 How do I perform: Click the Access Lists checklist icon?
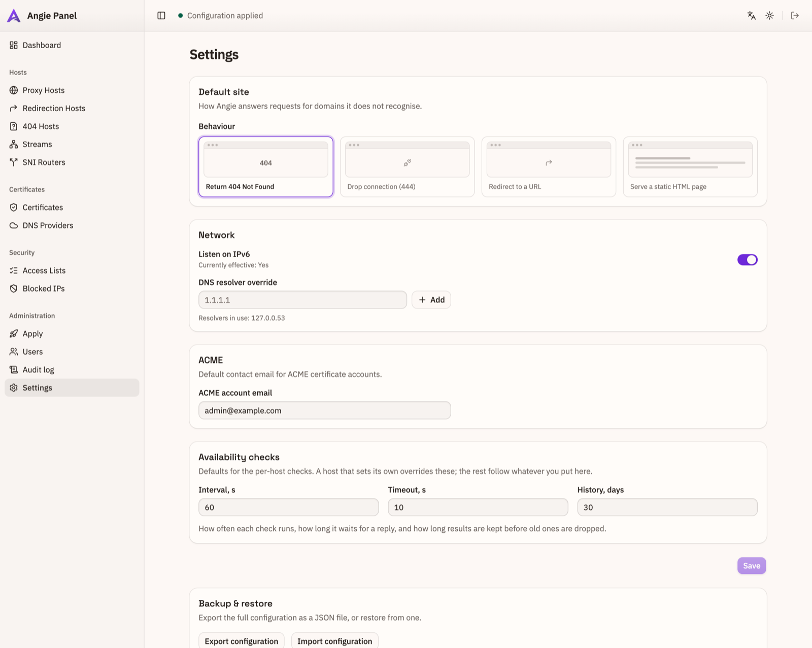tap(14, 270)
